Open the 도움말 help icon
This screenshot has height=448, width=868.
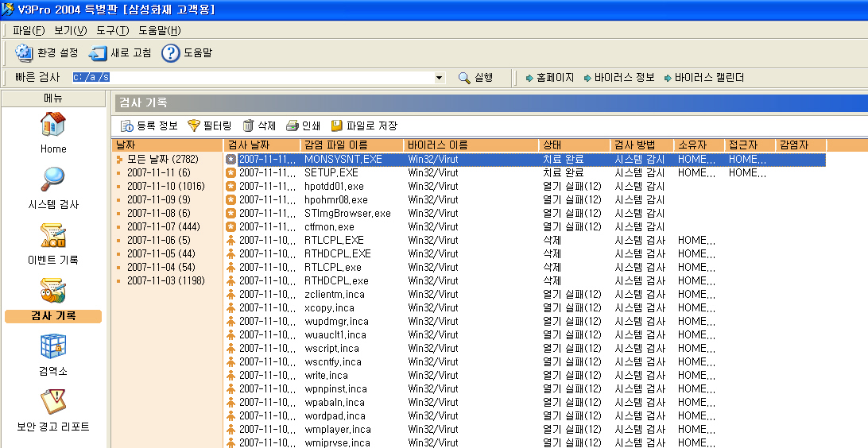(170, 53)
